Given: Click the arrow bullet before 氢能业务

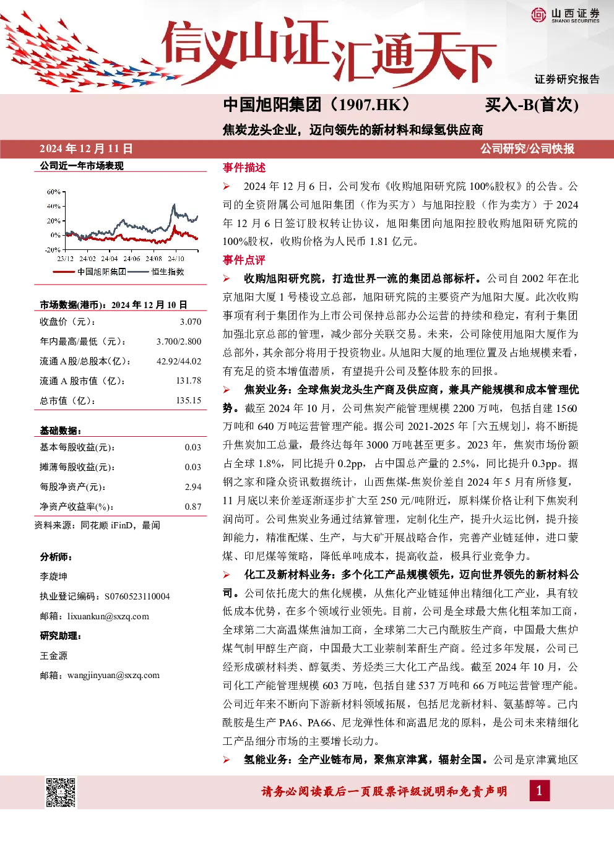Looking at the screenshot, I should (x=227, y=760).
